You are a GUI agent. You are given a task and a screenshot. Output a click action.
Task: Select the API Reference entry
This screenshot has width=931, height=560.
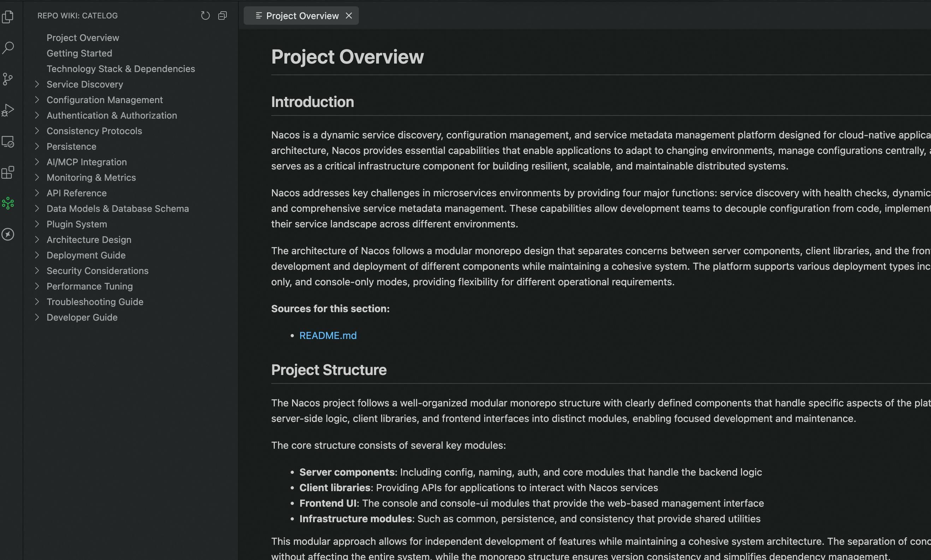point(77,193)
